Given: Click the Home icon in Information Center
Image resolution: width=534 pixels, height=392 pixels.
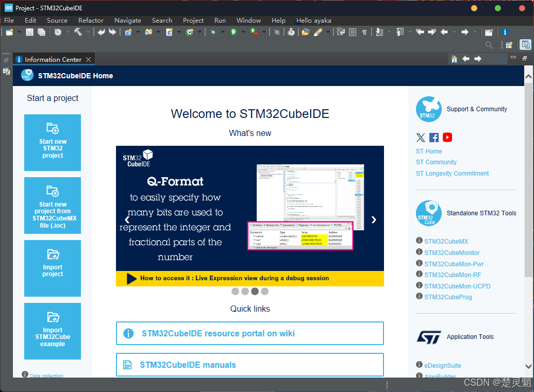Looking at the screenshot, I should [x=454, y=59].
